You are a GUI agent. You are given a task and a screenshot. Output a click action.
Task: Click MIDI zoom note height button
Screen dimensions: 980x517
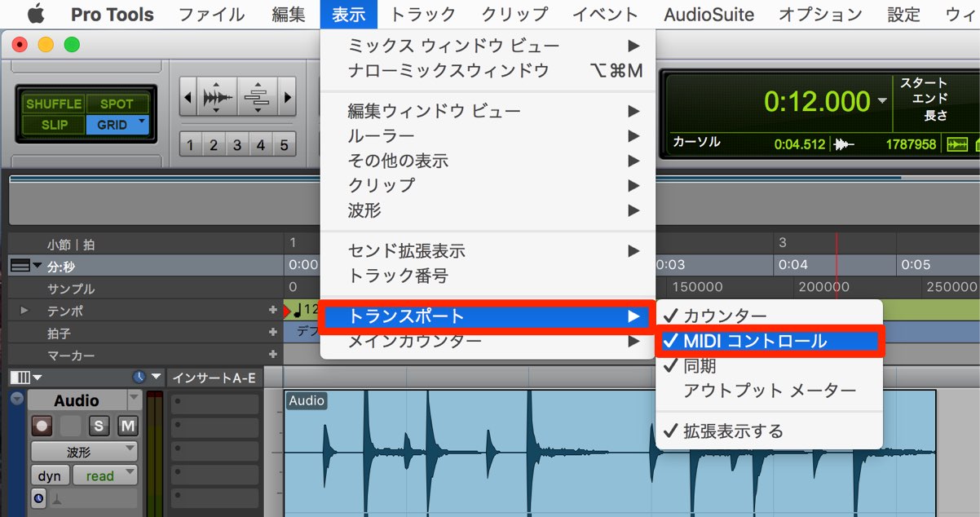pos(257,97)
